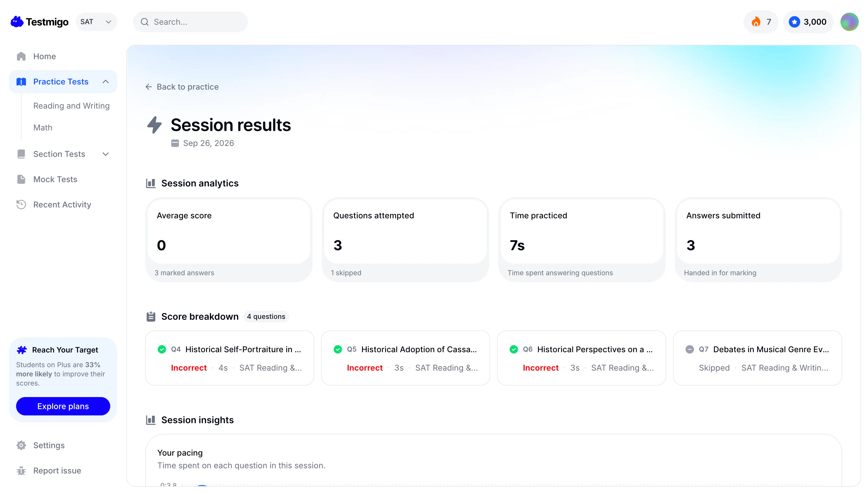868x493 pixels.
Task: Go to Home in the sidebar
Action: (63, 56)
